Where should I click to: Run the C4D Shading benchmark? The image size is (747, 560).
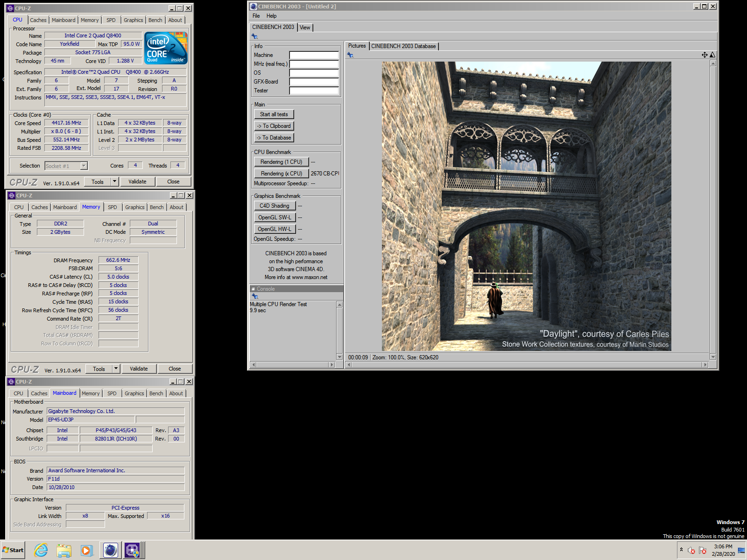(x=275, y=206)
